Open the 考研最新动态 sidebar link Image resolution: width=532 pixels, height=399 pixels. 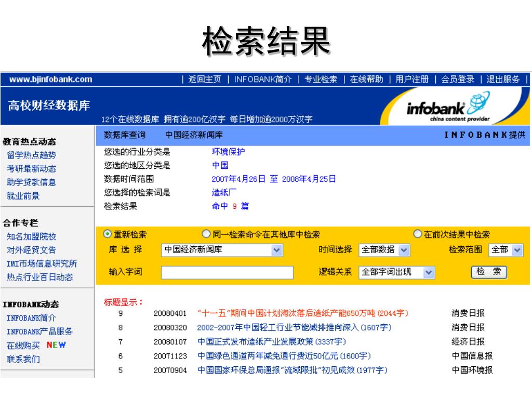31,169
